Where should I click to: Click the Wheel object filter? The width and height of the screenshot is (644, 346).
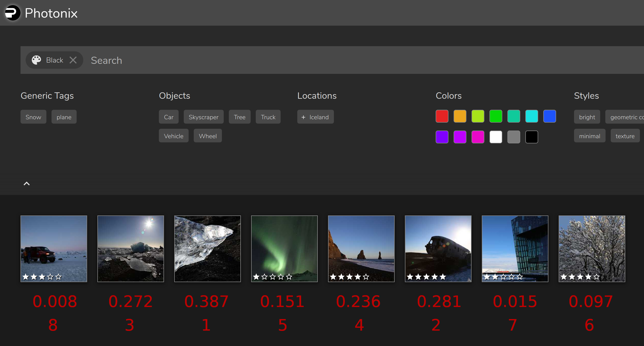point(208,136)
